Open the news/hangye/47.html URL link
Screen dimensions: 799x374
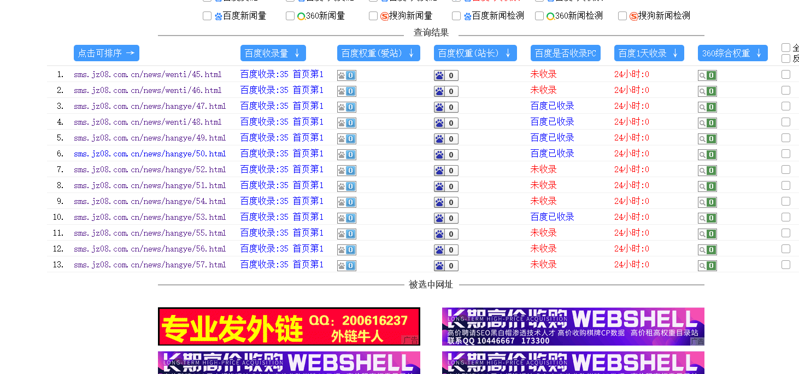click(150, 106)
